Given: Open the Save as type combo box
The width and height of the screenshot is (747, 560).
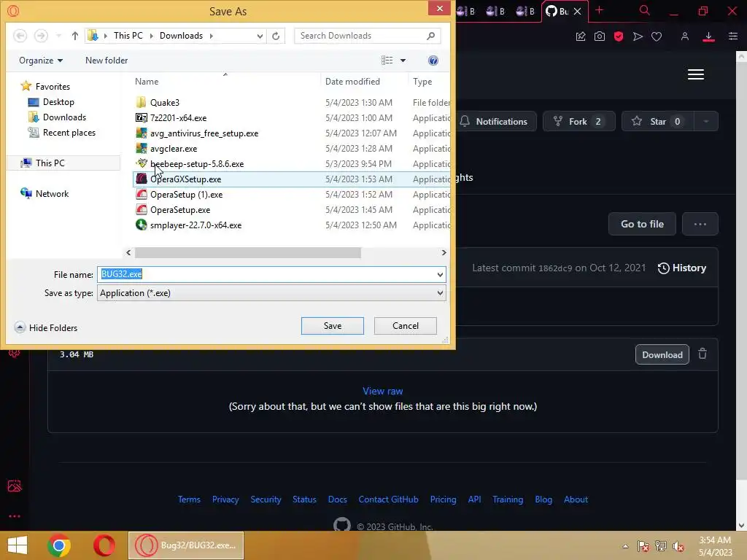Looking at the screenshot, I should 271,293.
